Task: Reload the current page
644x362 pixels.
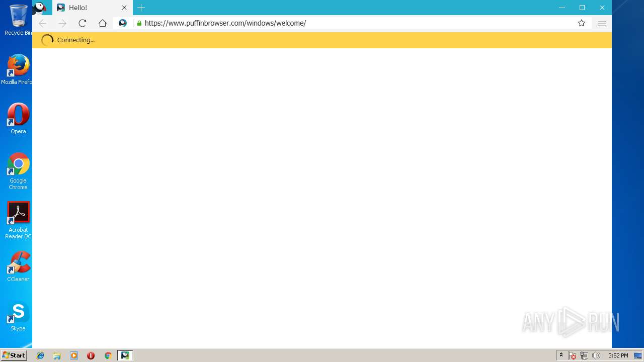Action: pyautogui.click(x=83, y=23)
